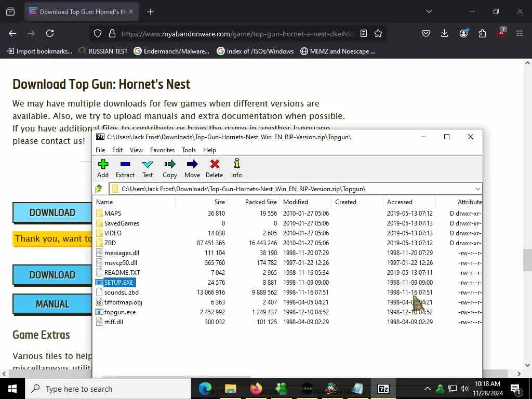This screenshot has width=532, height=399.
Task: Open the list all tabs chevron
Action: (x=429, y=11)
